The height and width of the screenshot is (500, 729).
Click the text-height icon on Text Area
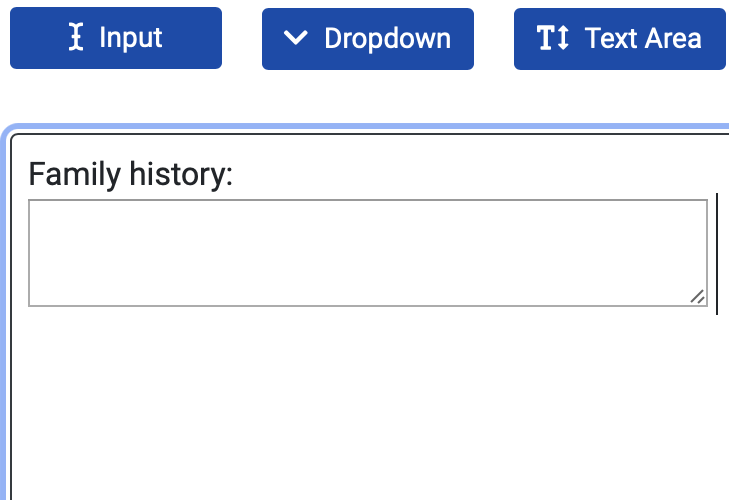point(553,38)
